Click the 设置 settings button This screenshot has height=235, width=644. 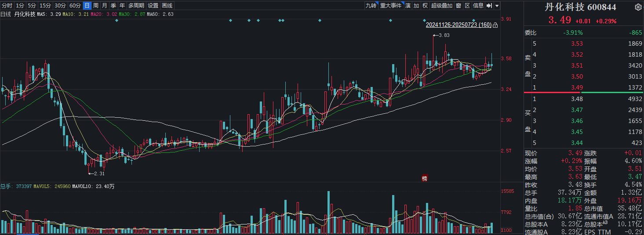point(153,6)
